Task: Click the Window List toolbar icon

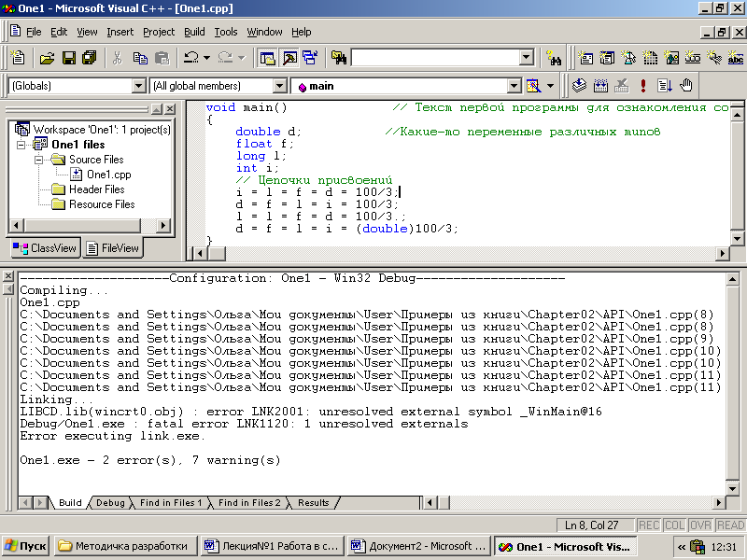Action: (310, 58)
